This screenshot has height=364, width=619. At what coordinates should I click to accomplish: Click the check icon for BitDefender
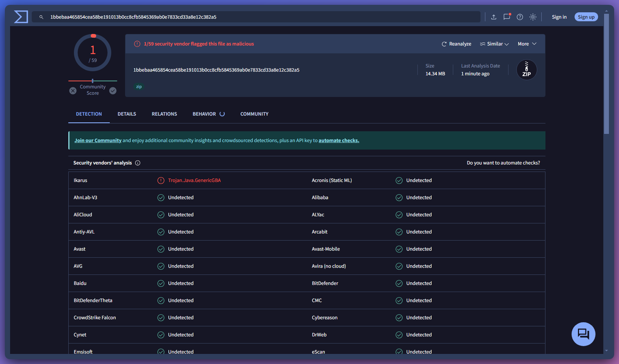coord(399,283)
